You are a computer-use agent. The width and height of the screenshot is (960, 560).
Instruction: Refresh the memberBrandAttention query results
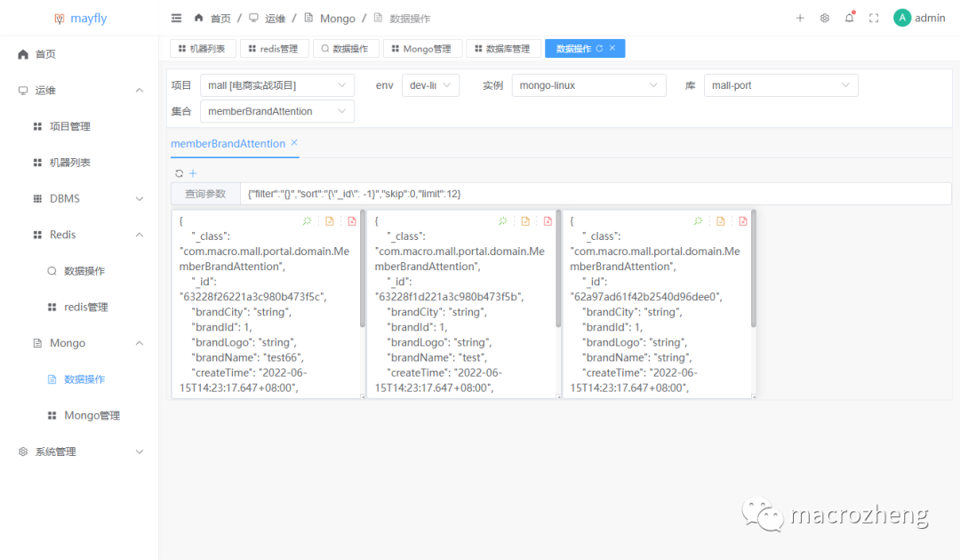tap(179, 173)
